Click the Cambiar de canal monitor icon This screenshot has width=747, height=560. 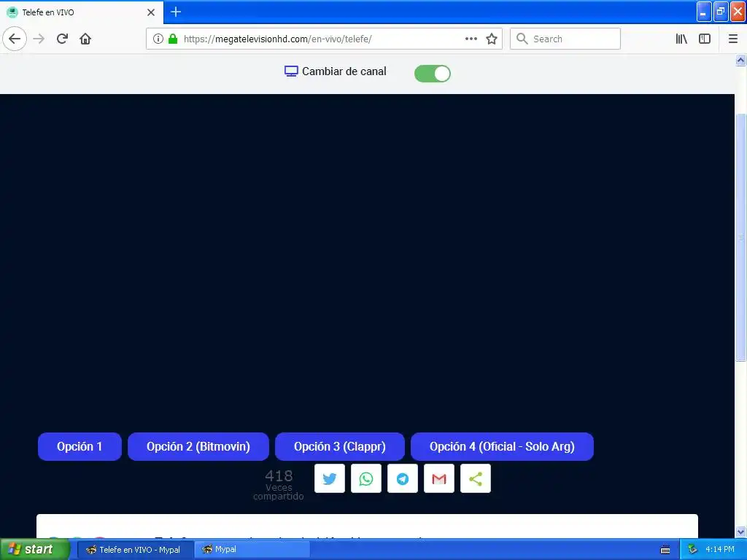pos(291,71)
